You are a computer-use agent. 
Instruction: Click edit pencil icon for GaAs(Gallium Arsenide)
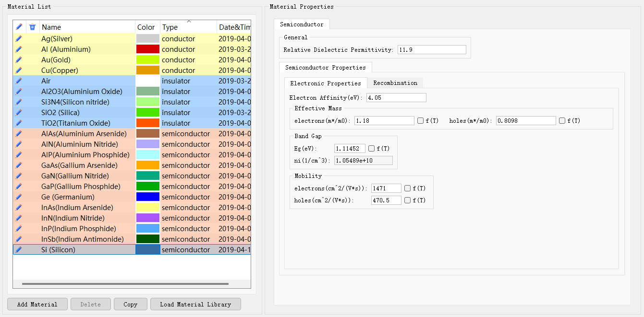(x=19, y=165)
